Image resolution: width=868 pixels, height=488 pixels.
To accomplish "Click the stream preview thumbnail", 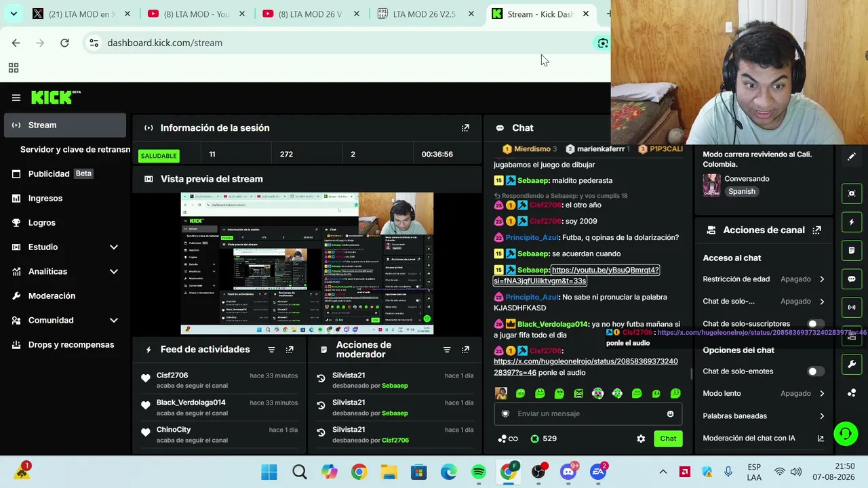I will (307, 264).
